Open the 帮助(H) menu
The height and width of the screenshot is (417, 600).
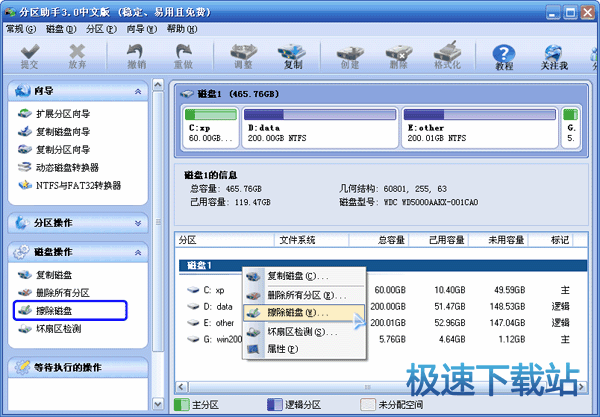pos(182,29)
